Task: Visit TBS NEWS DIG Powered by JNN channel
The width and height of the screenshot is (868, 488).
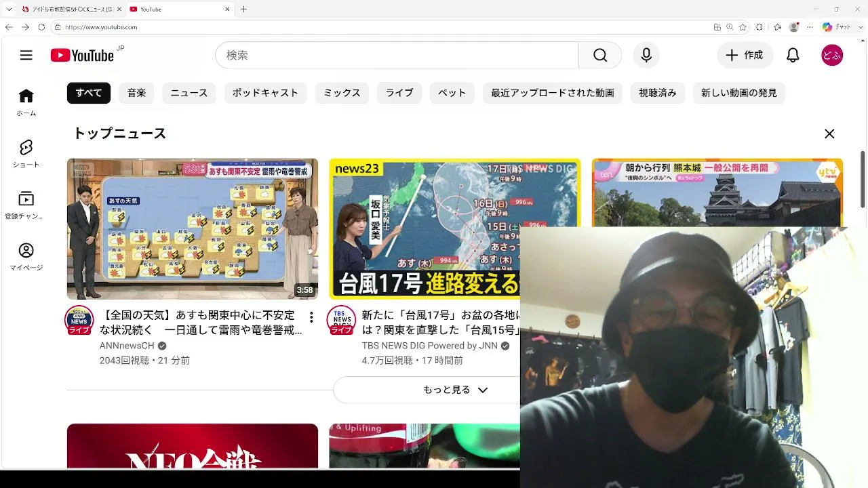Action: 430,346
